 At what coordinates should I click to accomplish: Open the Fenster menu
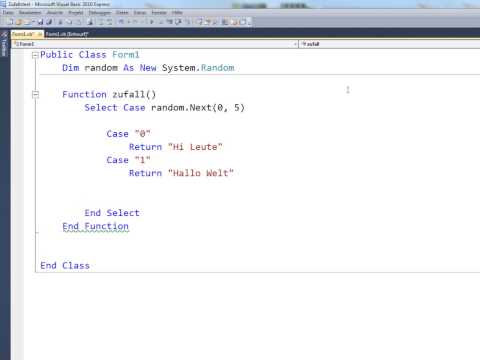click(159, 12)
